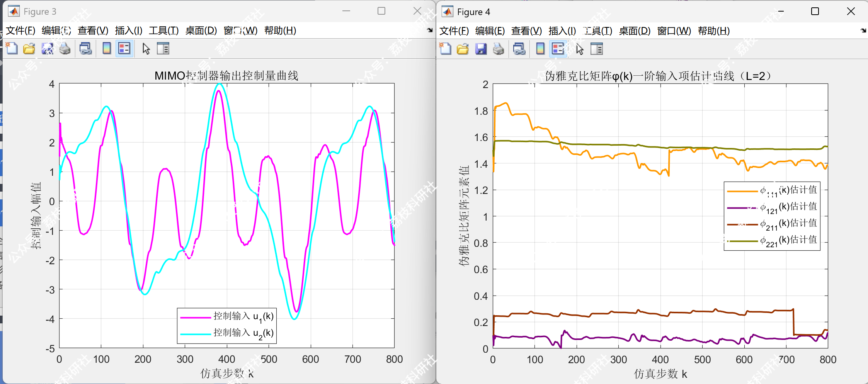The image size is (868, 384).
Task: Click legend entry φ221(k)估计值
Action: (x=788, y=240)
